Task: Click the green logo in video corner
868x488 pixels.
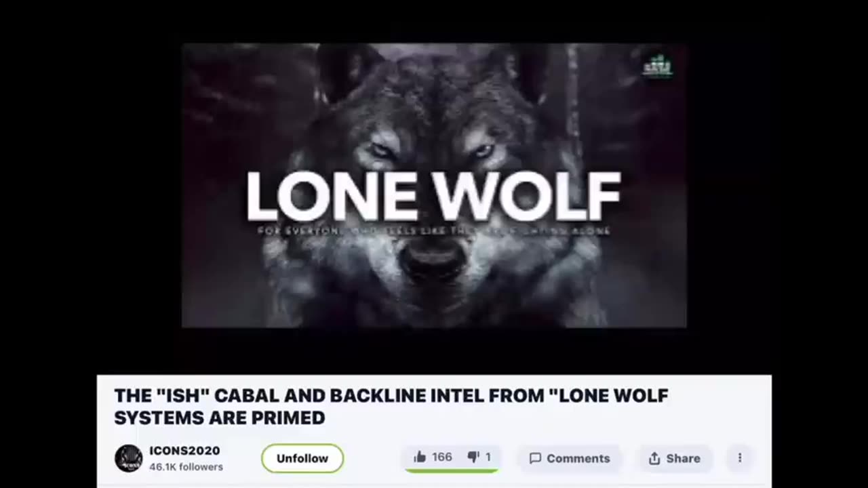Action: point(658,66)
